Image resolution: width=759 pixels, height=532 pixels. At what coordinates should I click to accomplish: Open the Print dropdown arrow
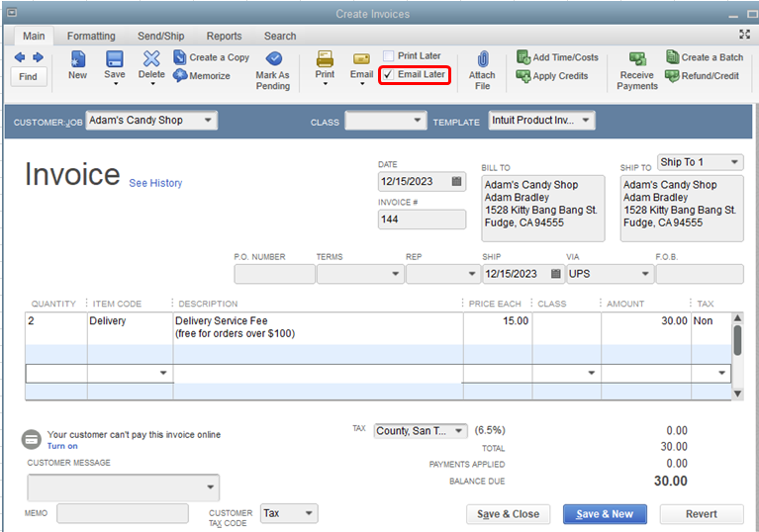[326, 84]
